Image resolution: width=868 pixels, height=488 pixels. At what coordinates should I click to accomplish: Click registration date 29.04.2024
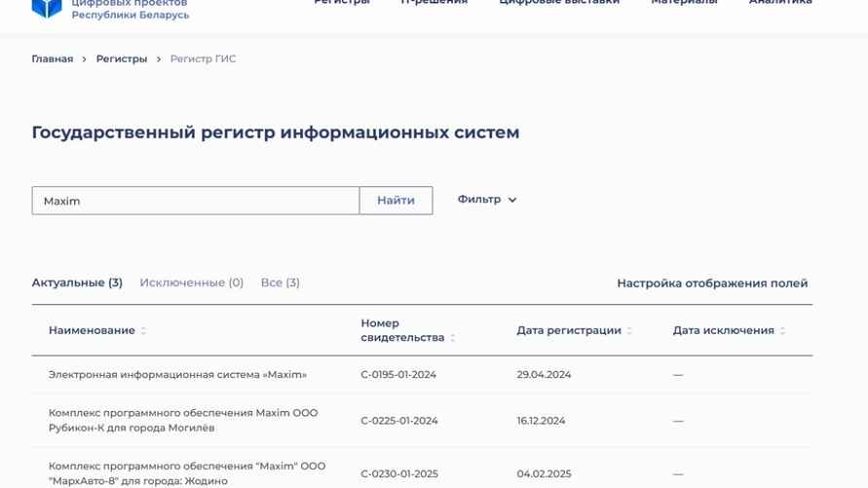point(544,375)
